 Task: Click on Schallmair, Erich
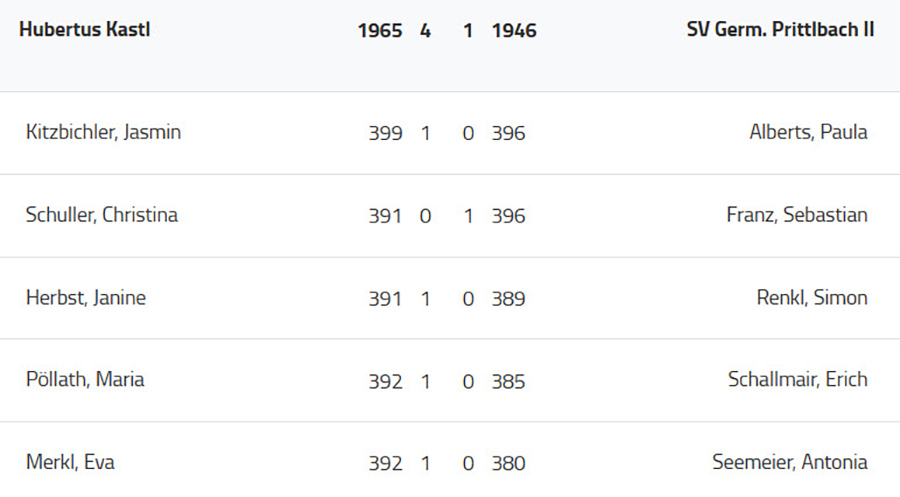(x=798, y=380)
